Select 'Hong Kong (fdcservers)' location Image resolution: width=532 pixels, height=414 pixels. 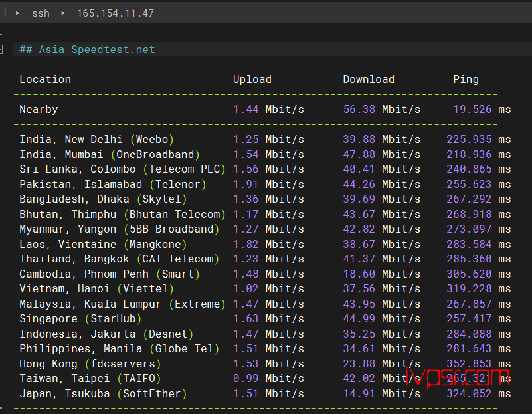[x=90, y=363]
